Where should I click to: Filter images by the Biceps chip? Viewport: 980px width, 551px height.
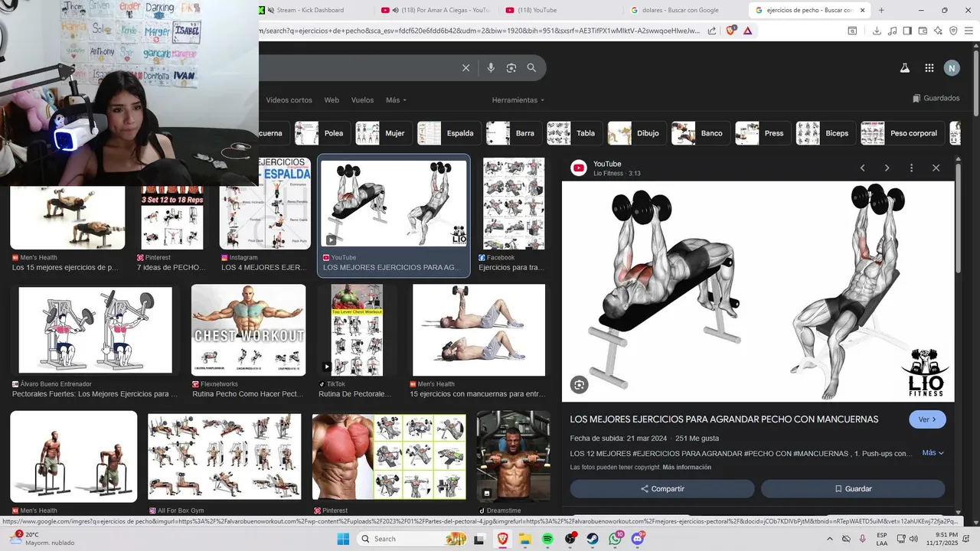(825, 133)
